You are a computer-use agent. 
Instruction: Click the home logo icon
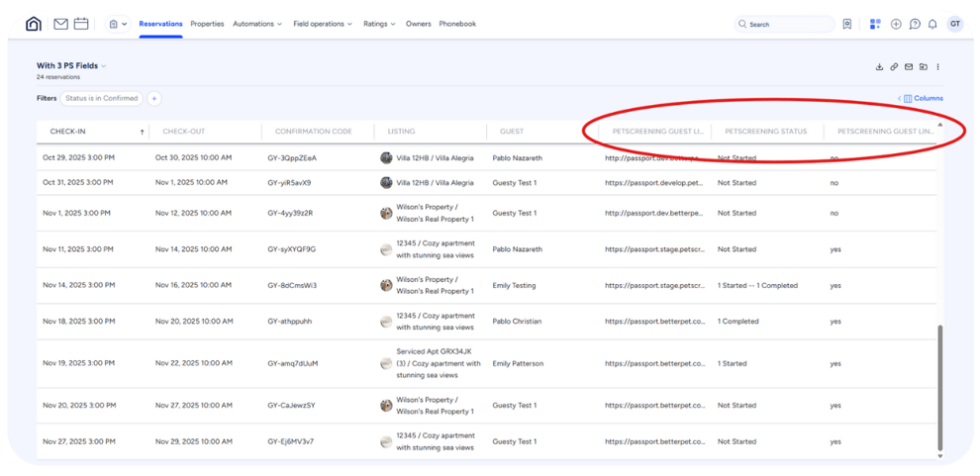coord(35,24)
